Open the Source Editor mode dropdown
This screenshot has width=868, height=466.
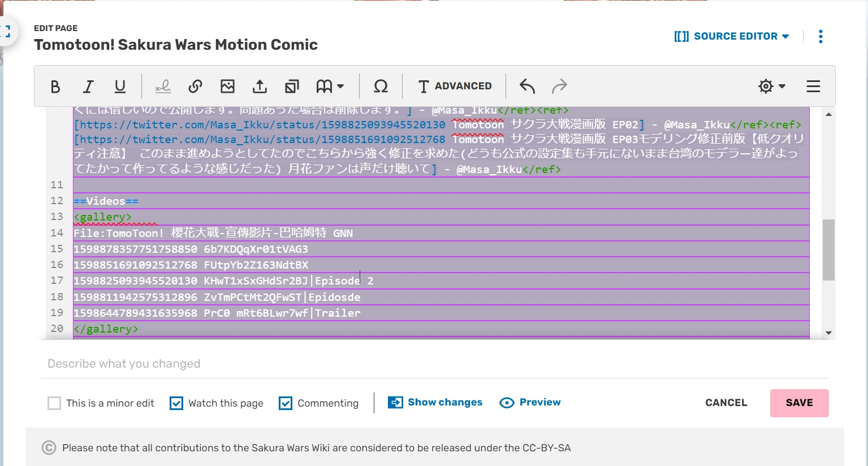tap(732, 36)
